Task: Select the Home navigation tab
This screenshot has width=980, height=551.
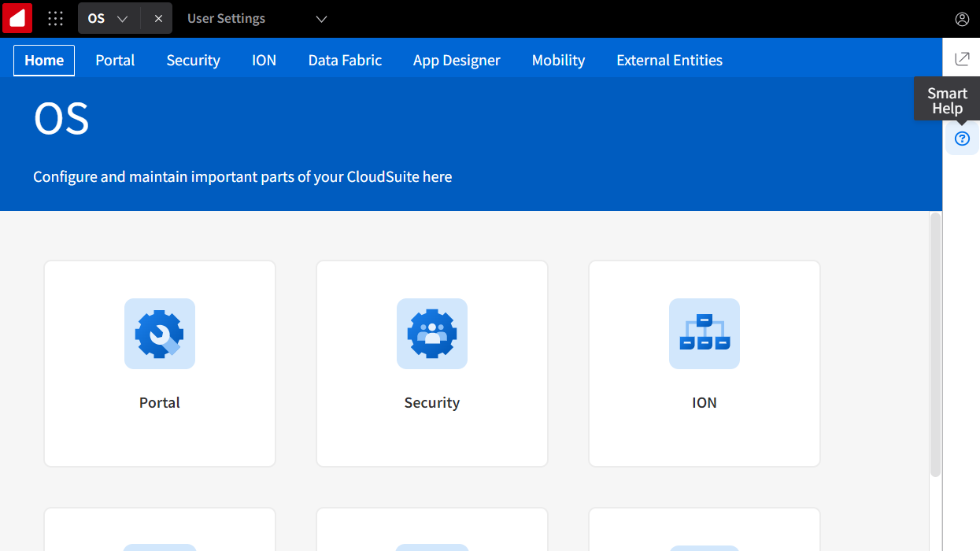Action: (44, 61)
